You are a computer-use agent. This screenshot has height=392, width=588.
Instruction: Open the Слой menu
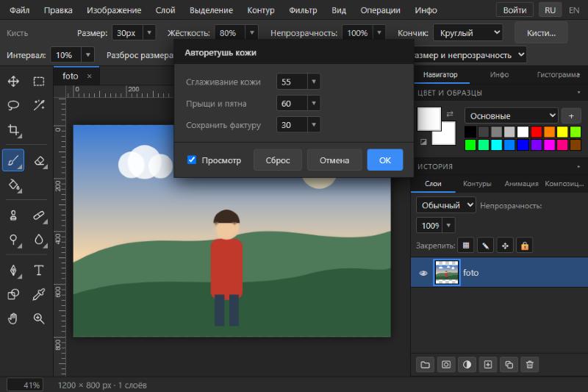[x=165, y=10]
